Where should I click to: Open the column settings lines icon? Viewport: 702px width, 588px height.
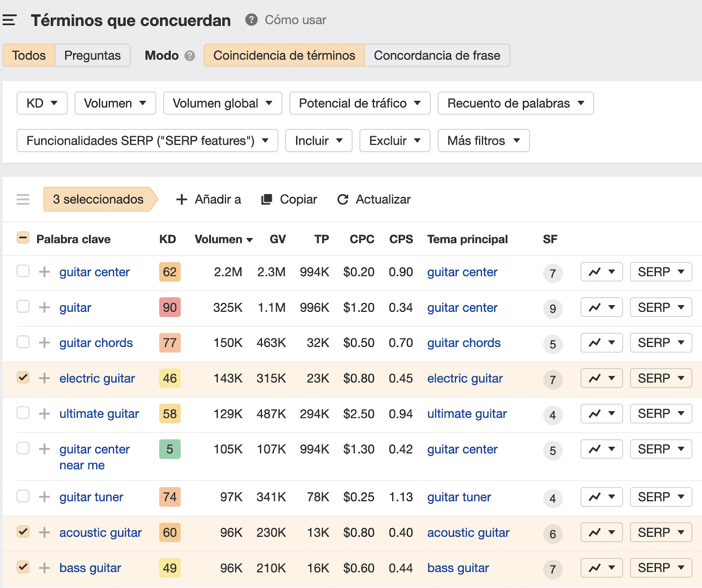pyautogui.click(x=23, y=200)
